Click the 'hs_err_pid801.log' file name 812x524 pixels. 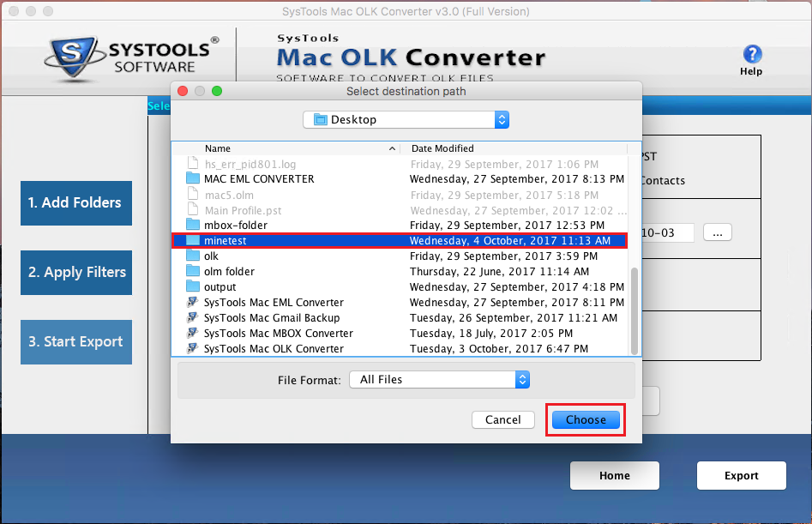click(x=250, y=165)
